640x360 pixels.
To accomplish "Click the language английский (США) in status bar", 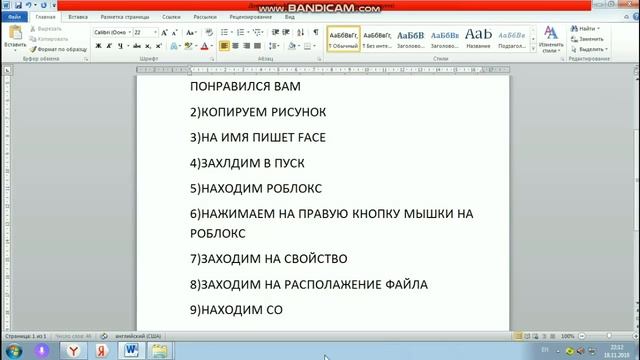I will pos(138,336).
